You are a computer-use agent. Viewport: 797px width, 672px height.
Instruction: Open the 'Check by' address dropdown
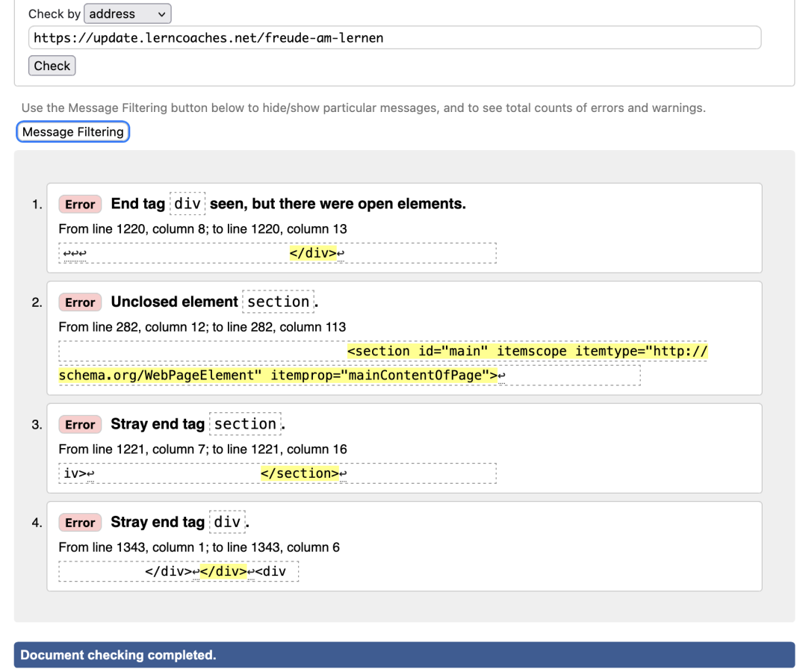point(127,14)
